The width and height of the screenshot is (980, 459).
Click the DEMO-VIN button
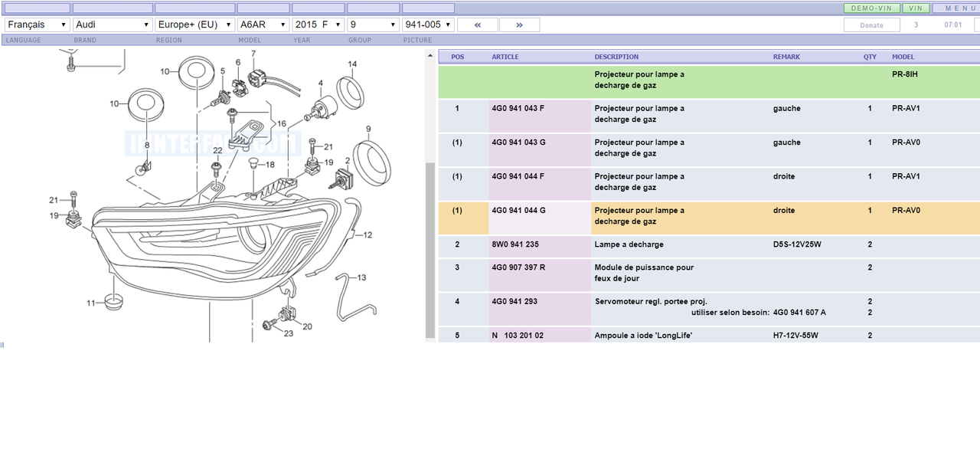(x=871, y=8)
